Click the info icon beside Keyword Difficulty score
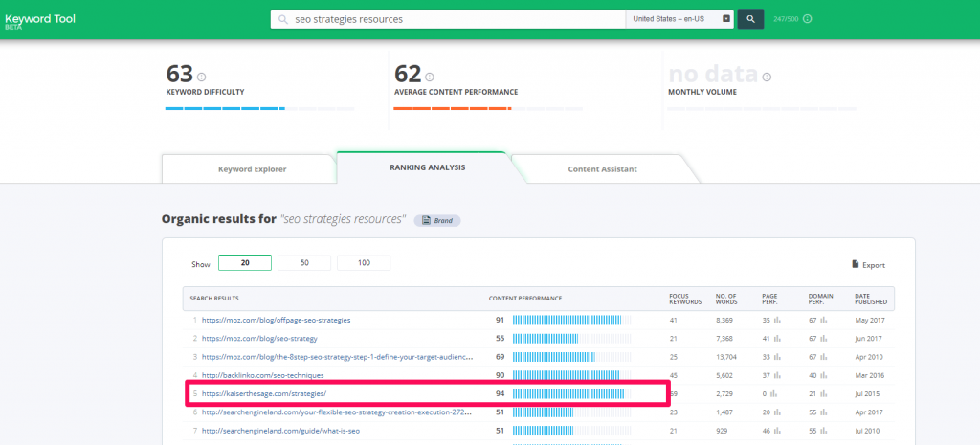Screen dimensions: 980x445 click(201, 77)
